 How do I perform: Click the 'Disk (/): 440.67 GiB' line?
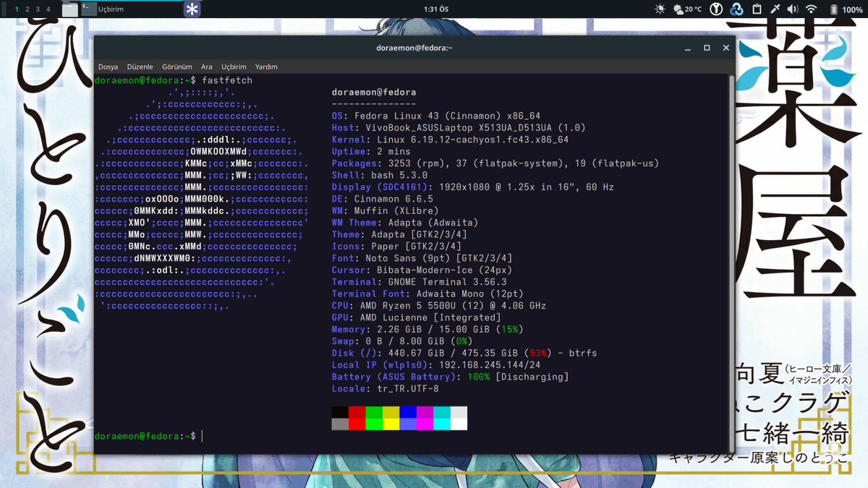(464, 353)
